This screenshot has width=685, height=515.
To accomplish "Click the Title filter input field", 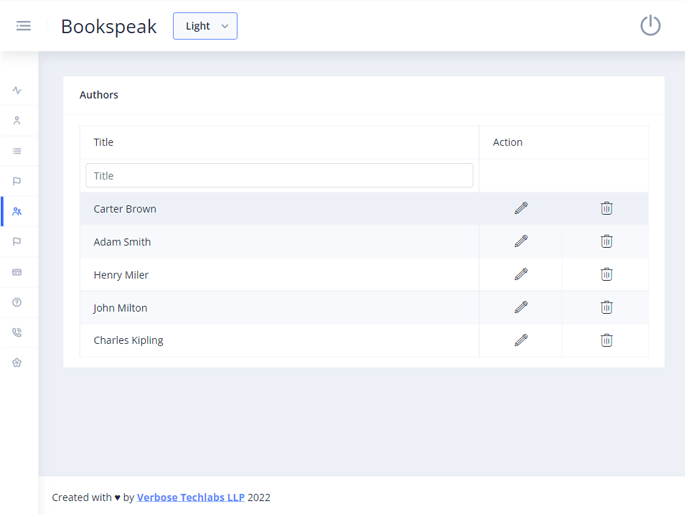I will point(279,176).
